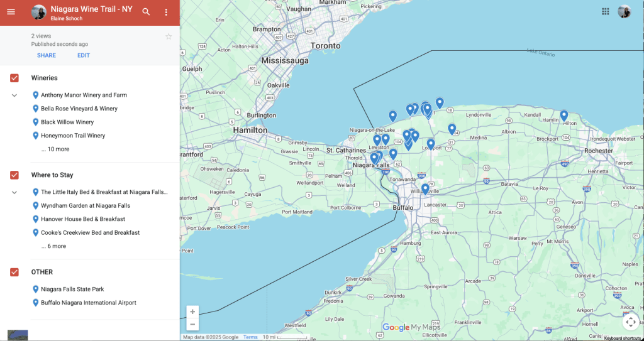Click the Where to Stay layer title
Image resolution: width=644 pixels, height=341 pixels.
52,175
